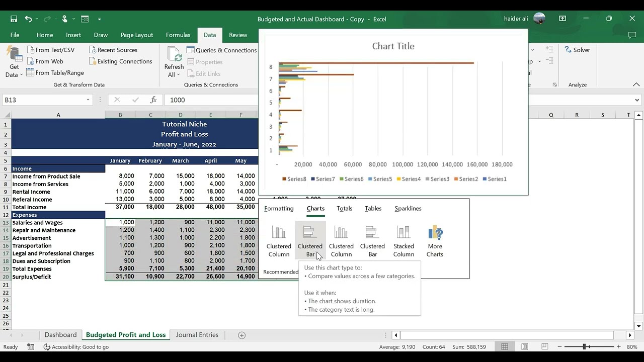Click the zoom slider handle
644x362 pixels.
coord(584,347)
